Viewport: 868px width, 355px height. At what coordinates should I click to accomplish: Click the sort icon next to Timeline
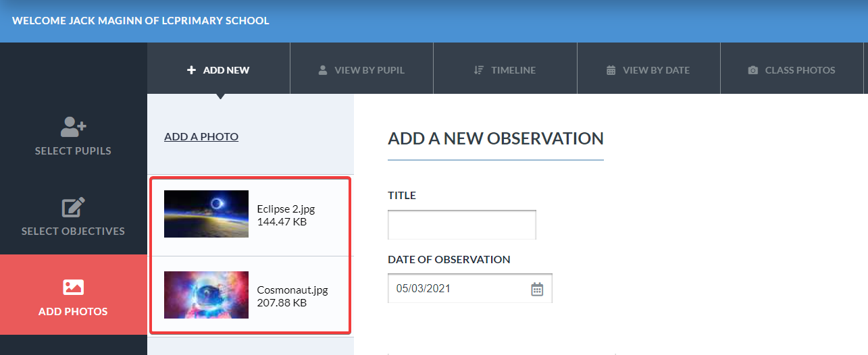point(478,70)
